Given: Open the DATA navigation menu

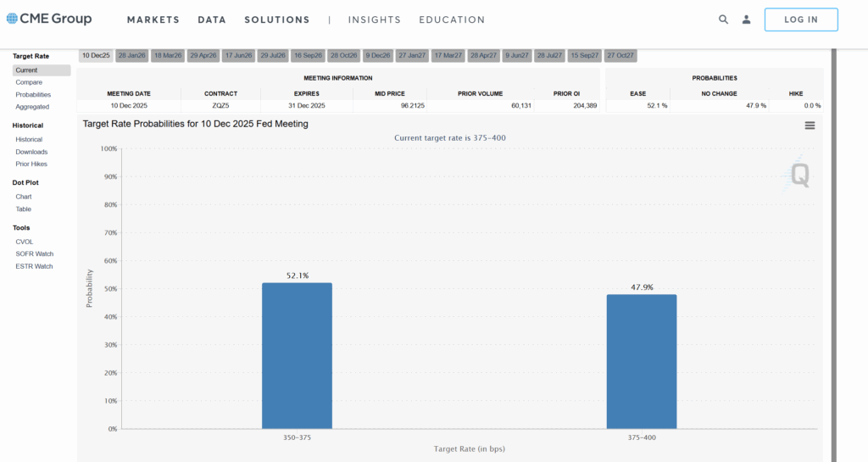Looking at the screenshot, I should click(x=212, y=19).
